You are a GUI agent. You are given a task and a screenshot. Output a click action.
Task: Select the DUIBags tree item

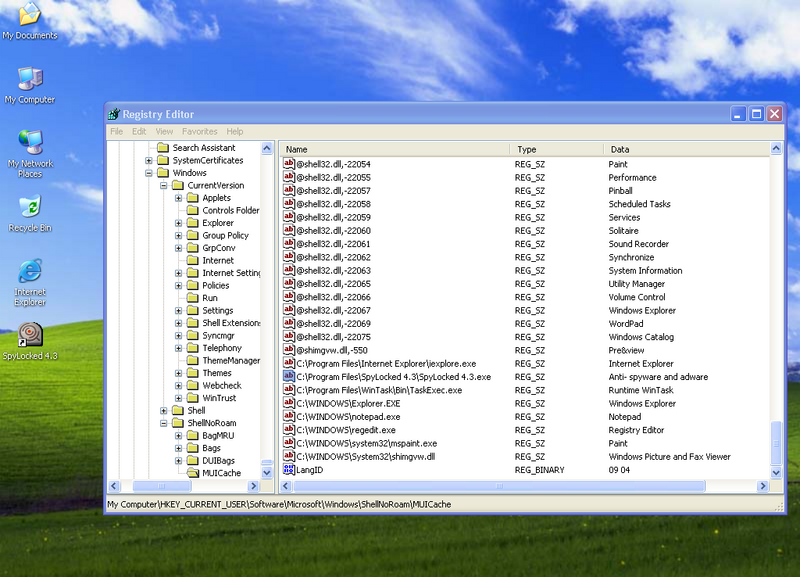(x=218, y=461)
